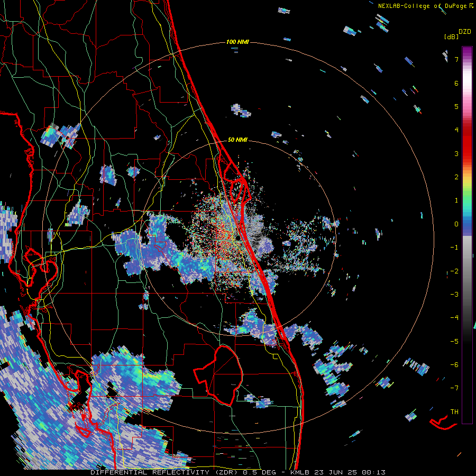Click the DZD label above color scale
This screenshot has width=476, height=476.
[x=465, y=32]
